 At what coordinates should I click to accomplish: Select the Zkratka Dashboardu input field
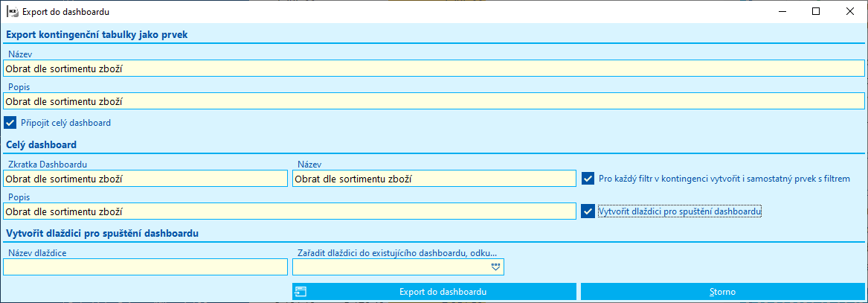click(145, 179)
